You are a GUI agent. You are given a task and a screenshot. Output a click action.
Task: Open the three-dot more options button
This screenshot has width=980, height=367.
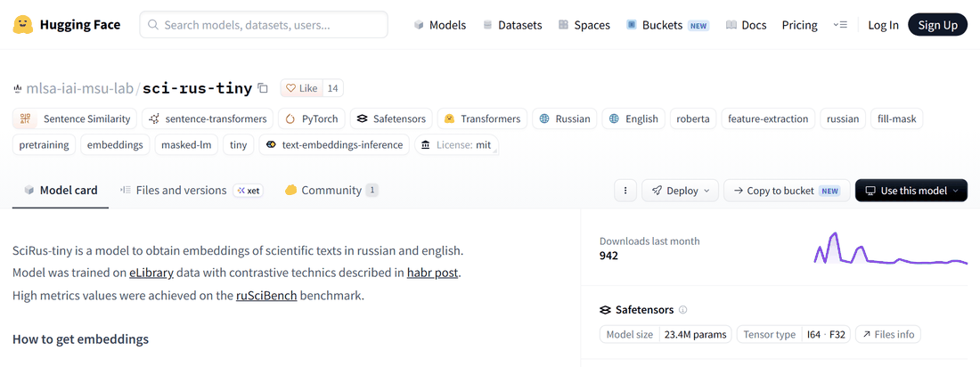tap(625, 191)
